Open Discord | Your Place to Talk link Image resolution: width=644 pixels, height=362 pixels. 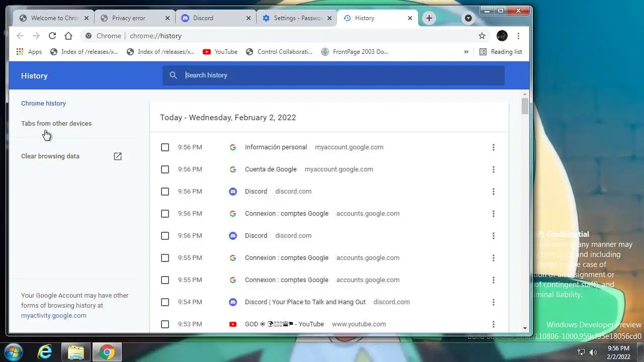(x=305, y=302)
